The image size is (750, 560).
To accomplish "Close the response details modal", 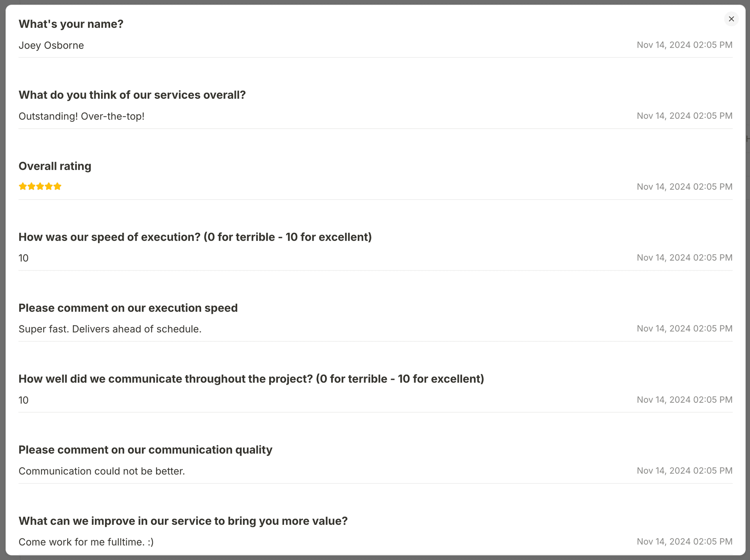I will point(731,19).
